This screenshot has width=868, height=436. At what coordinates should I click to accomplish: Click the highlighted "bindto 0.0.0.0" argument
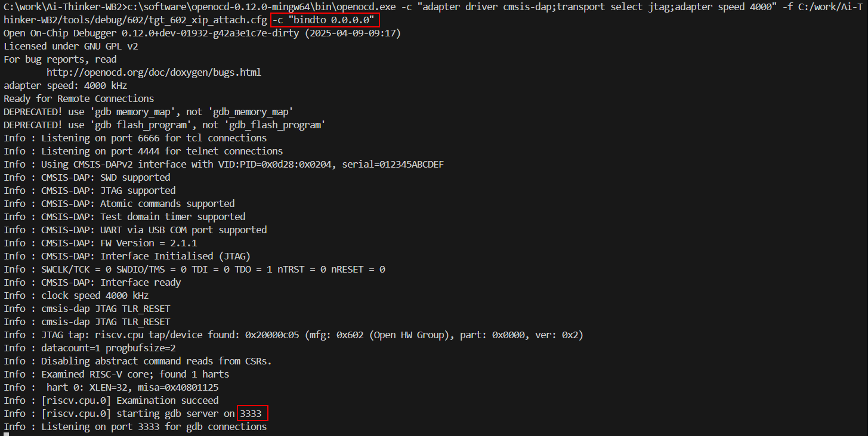pos(325,20)
